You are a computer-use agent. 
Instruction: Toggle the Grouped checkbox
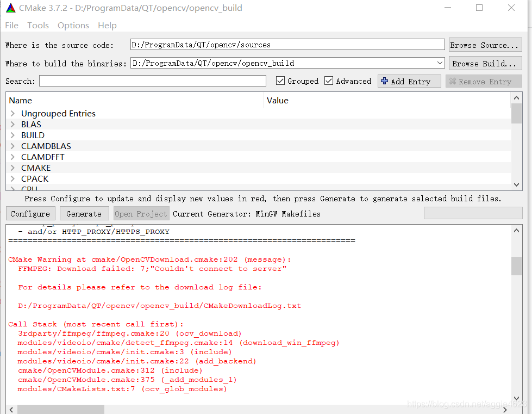tap(280, 81)
